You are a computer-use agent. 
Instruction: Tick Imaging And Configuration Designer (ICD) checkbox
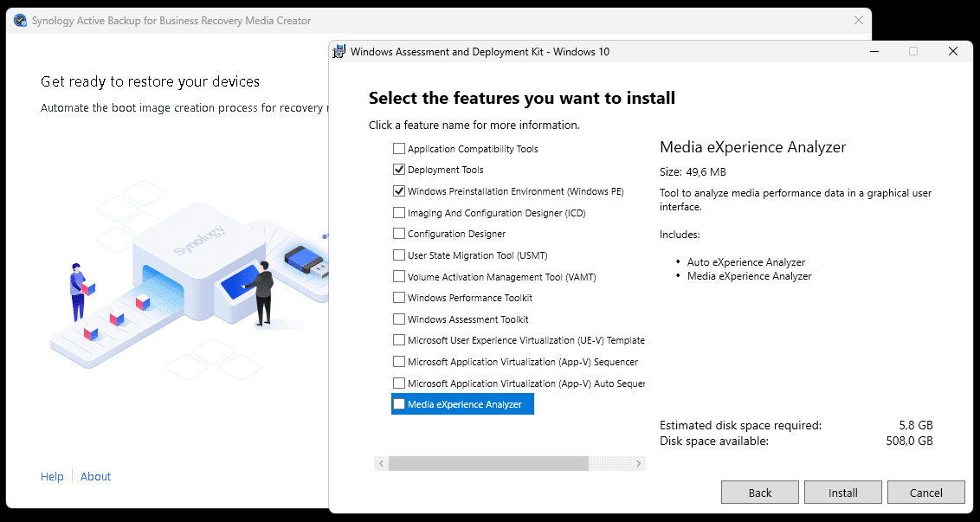(x=399, y=213)
